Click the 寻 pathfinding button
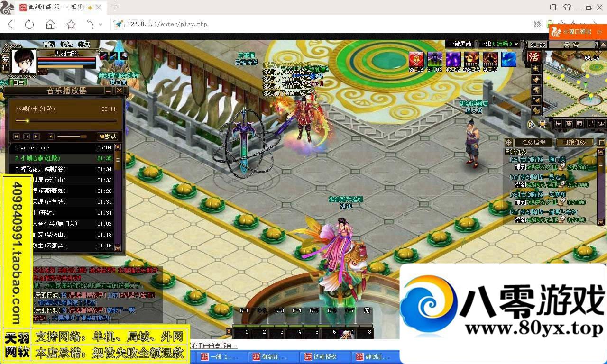The width and height of the screenshot is (607, 364). (x=590, y=124)
